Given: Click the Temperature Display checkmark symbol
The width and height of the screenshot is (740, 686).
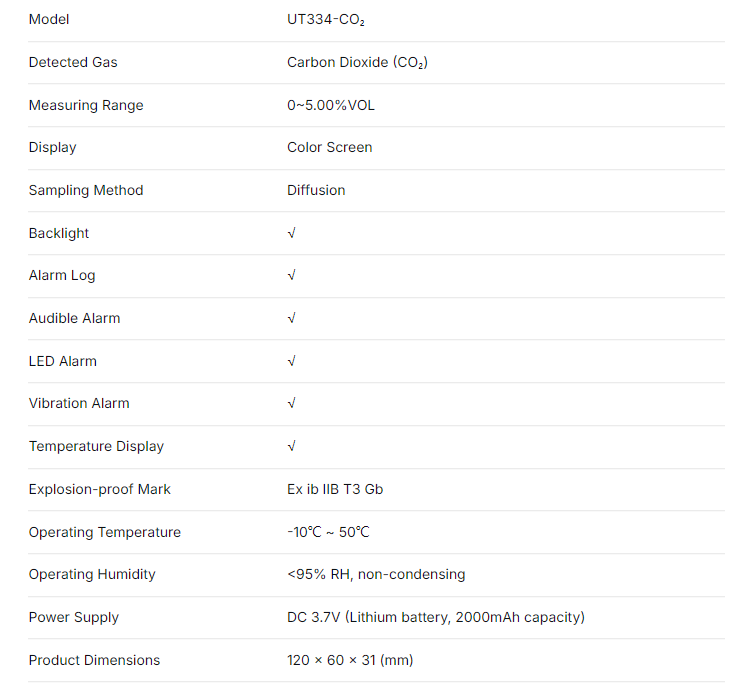Looking at the screenshot, I should pos(291,446).
